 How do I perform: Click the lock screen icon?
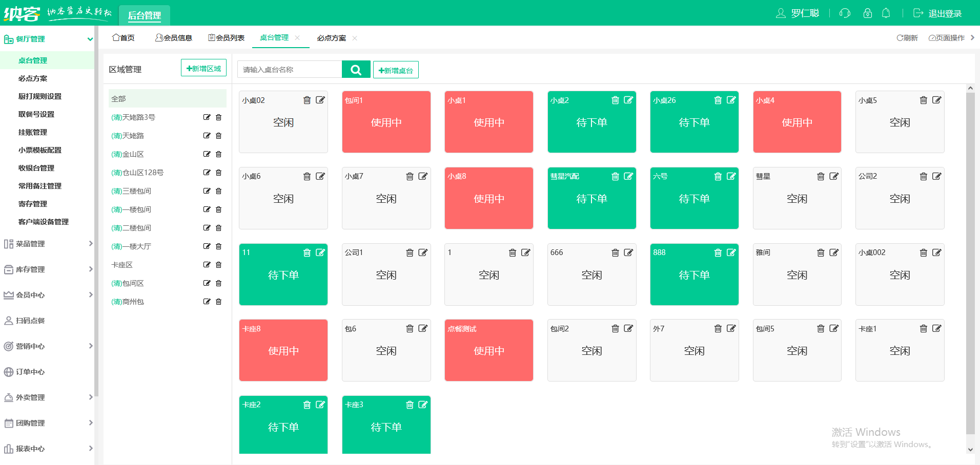tap(867, 13)
